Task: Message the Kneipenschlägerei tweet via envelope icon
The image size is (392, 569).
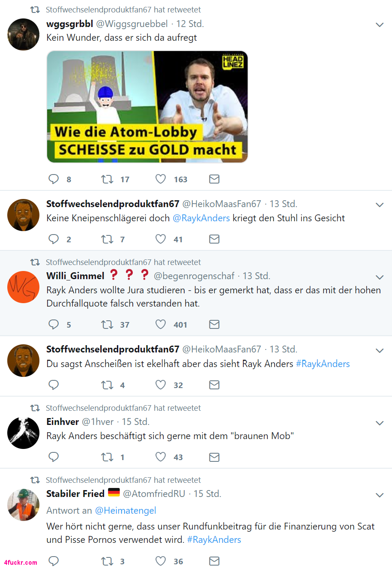Action: (214, 239)
